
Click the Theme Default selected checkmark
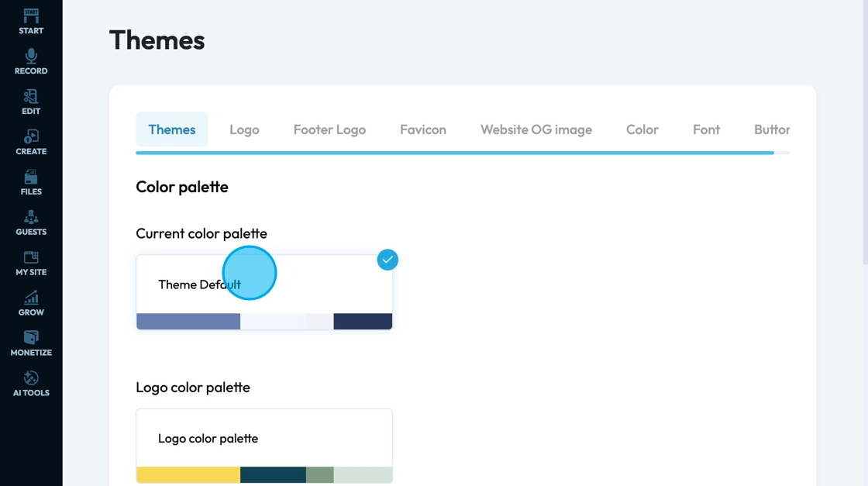click(x=387, y=260)
